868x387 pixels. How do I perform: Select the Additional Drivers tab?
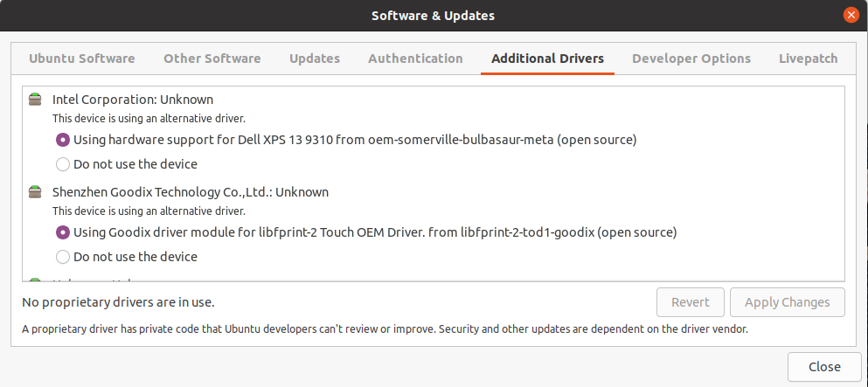tap(547, 59)
